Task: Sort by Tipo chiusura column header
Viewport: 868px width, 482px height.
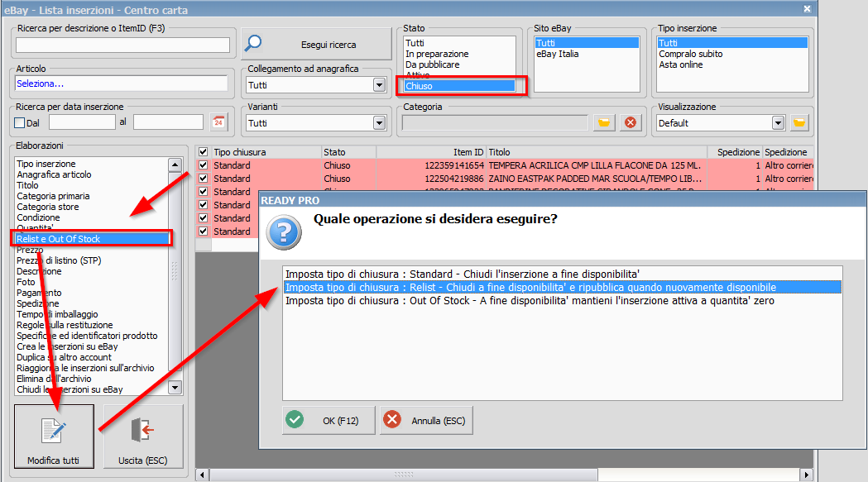Action: [266, 151]
